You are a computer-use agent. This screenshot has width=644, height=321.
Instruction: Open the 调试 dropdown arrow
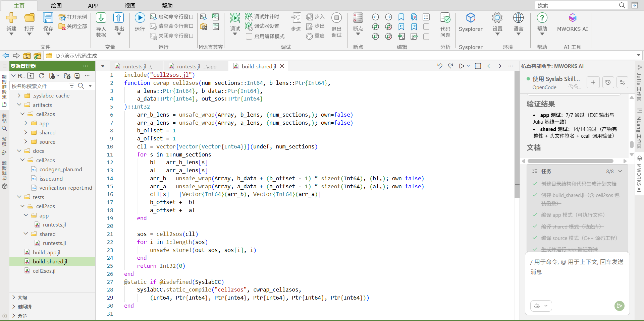235,34
